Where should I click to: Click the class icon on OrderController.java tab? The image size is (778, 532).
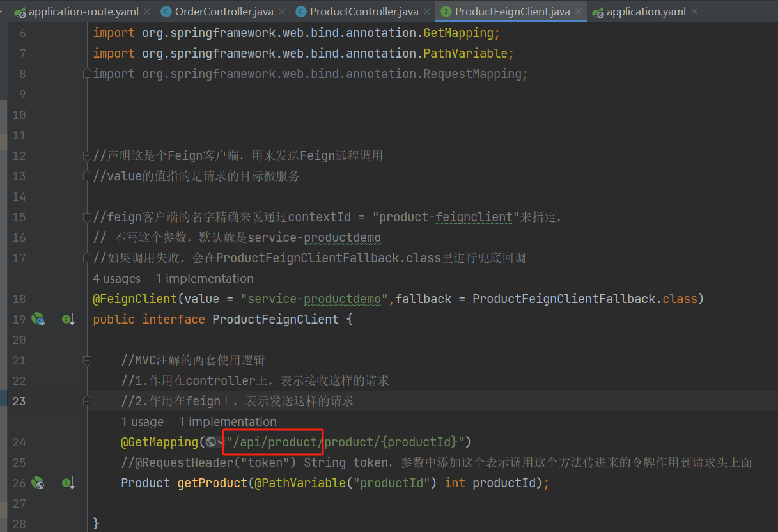click(x=167, y=12)
